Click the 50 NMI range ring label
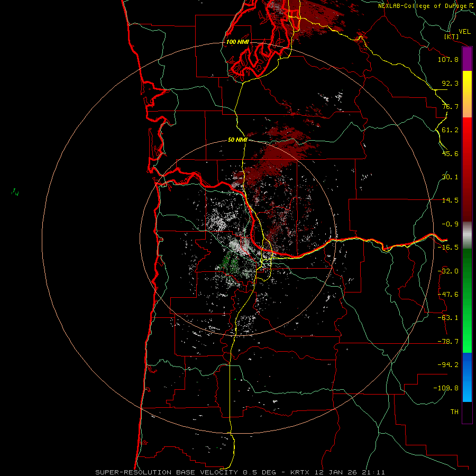Screen dimensions: 476x476 pos(237,140)
